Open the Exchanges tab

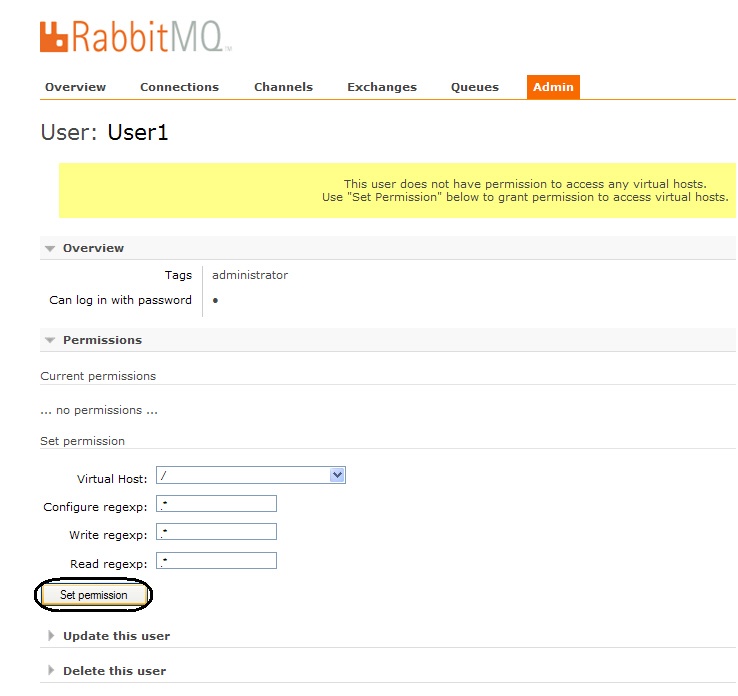[382, 87]
